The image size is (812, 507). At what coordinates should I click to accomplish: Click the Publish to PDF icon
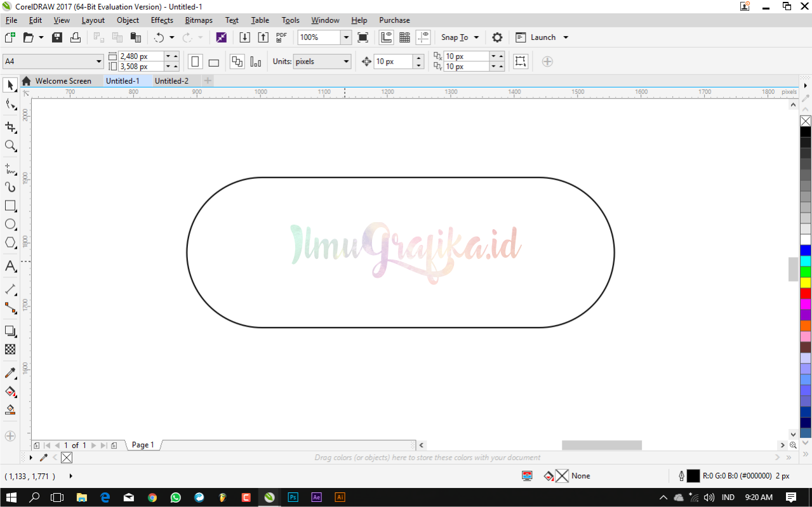282,37
